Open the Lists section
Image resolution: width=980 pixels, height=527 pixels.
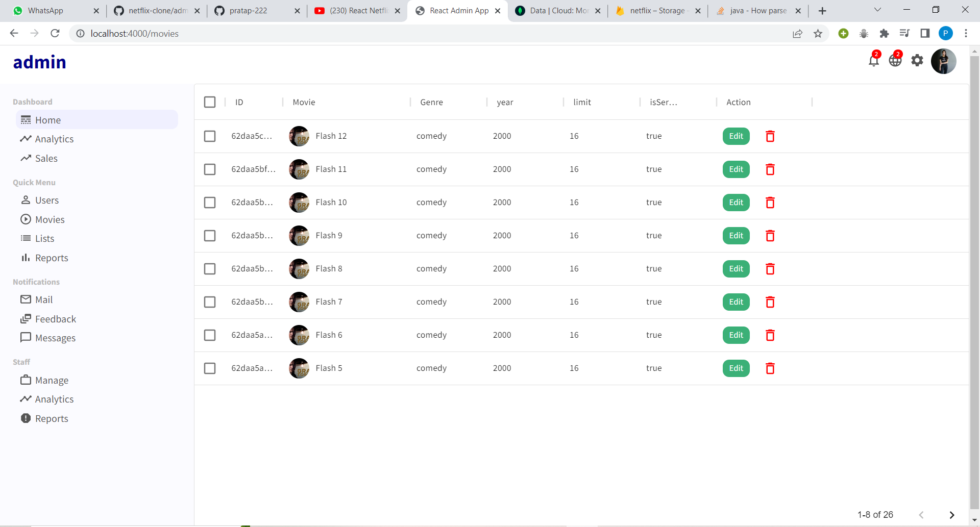coord(44,238)
